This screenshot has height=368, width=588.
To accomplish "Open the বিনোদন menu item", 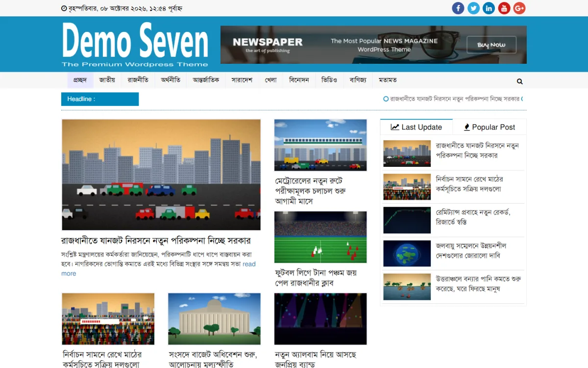I will tap(299, 80).
